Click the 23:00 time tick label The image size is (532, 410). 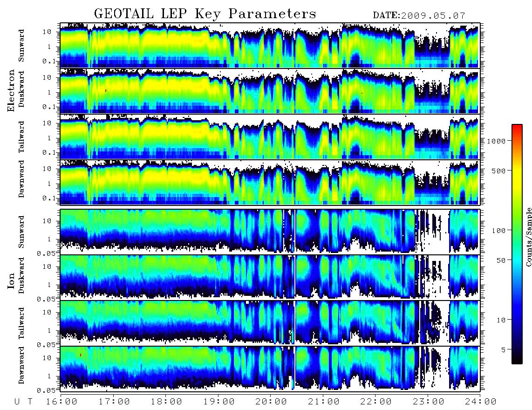point(429,402)
